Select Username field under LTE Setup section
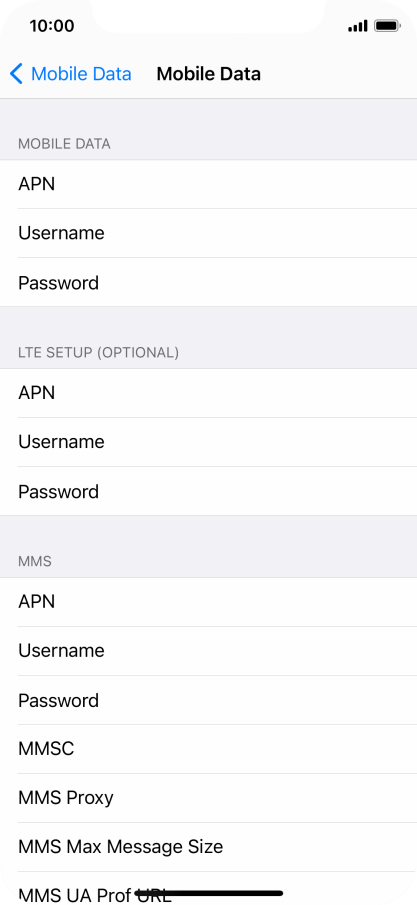 pos(208,442)
